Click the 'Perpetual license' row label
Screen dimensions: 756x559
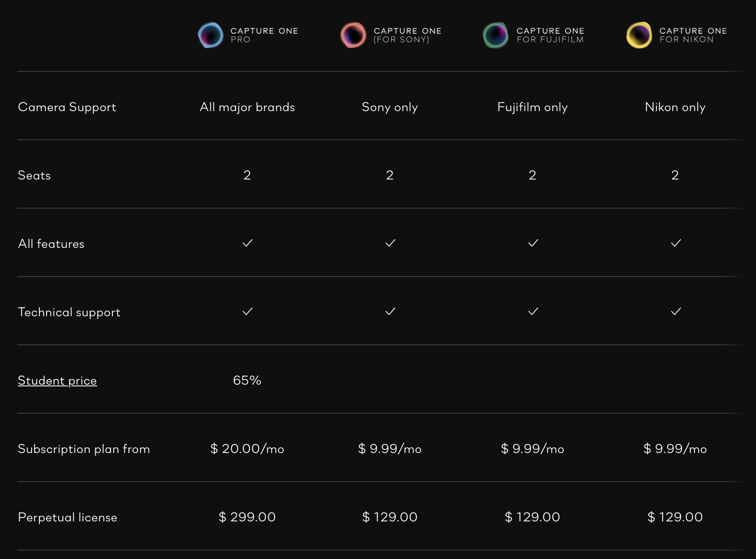click(x=68, y=517)
